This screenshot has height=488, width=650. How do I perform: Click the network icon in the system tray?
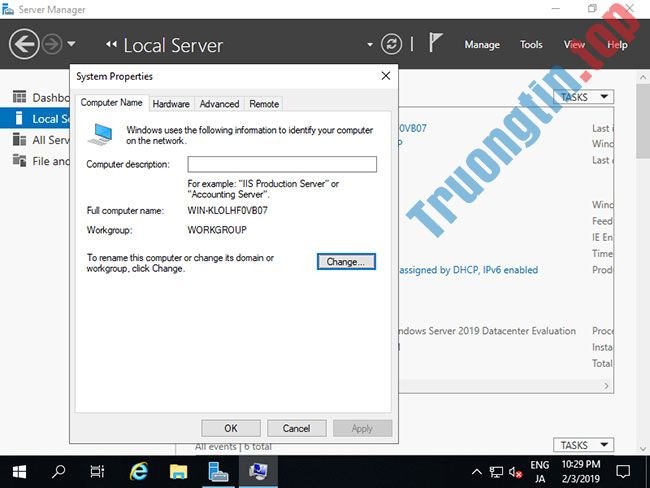point(496,472)
